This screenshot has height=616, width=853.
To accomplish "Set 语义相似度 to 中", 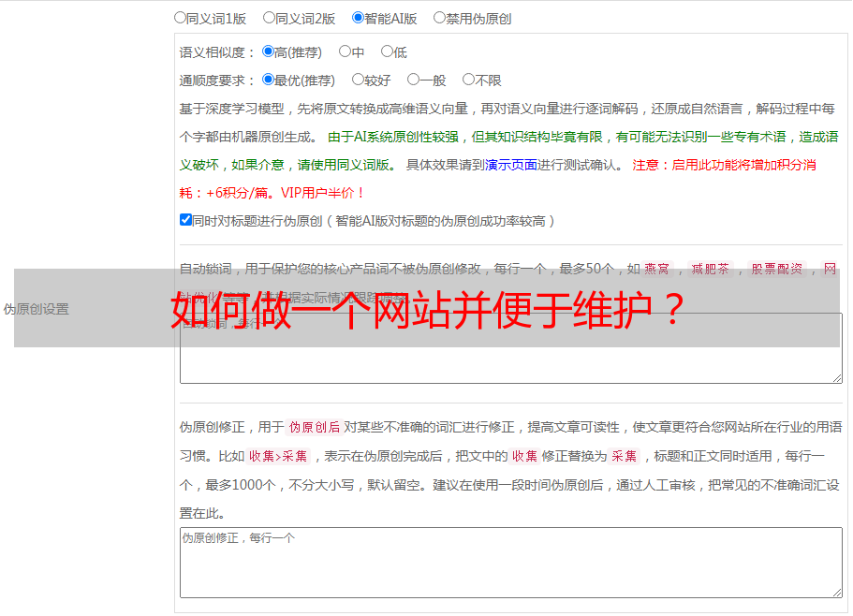I will click(x=345, y=51).
